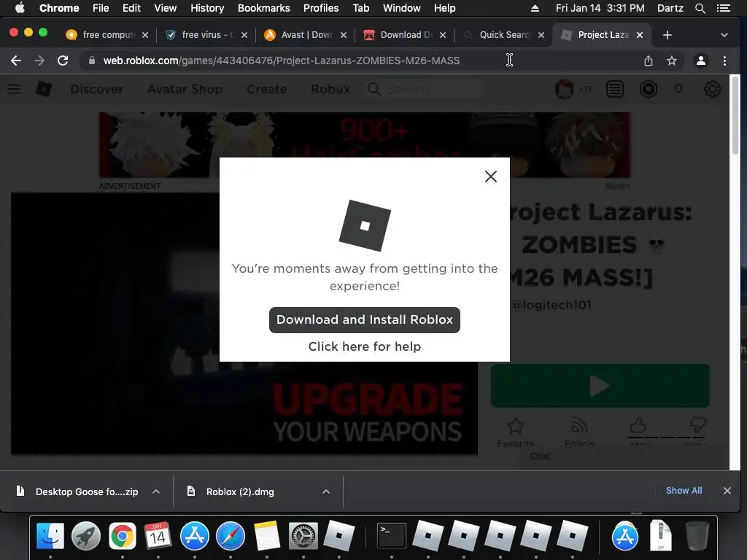Image resolution: width=747 pixels, height=560 pixels.
Task: Click the page vertical scrollbar
Action: pos(735,116)
